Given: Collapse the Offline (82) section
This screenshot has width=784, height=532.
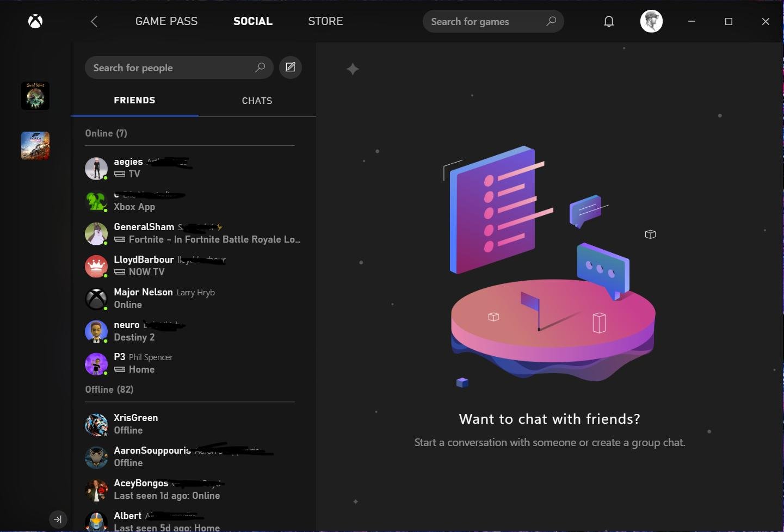Looking at the screenshot, I should (109, 389).
